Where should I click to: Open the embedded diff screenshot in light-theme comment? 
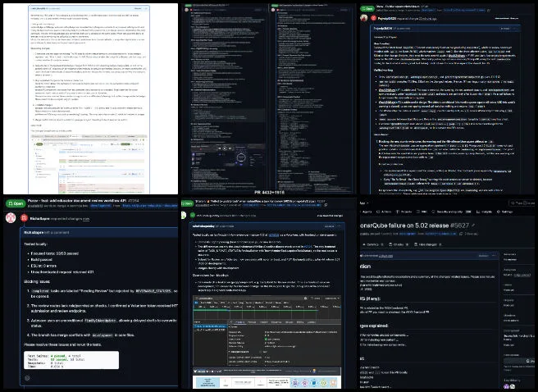click(89, 164)
